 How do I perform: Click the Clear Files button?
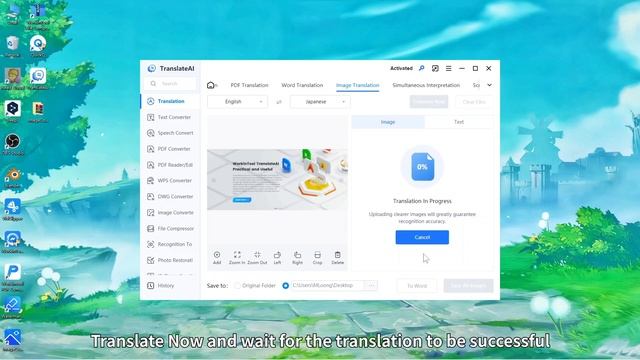[x=474, y=102]
